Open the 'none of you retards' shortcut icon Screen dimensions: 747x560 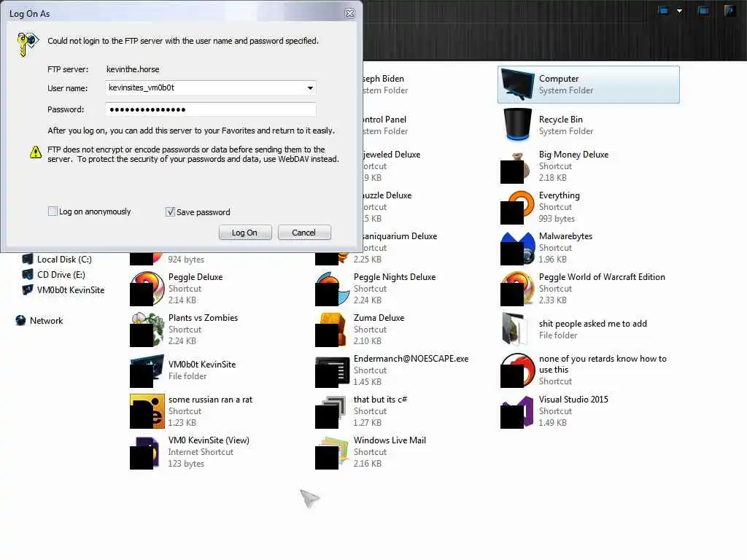[x=517, y=370]
